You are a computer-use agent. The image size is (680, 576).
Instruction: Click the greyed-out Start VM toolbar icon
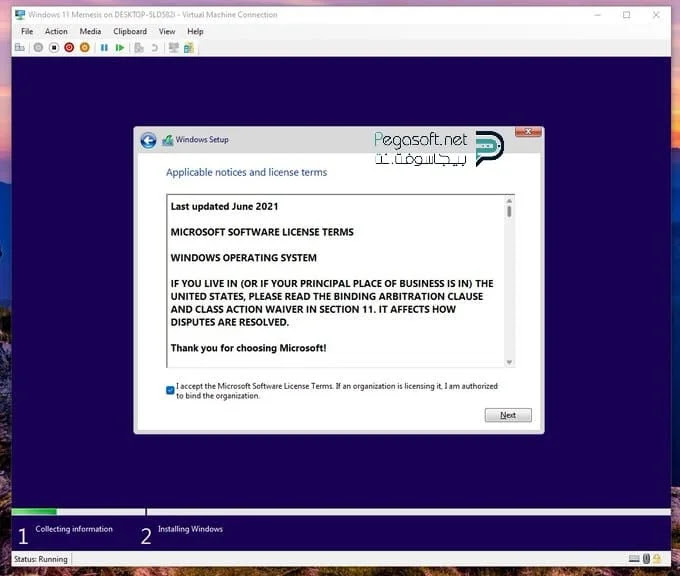pyautogui.click(x=38, y=48)
